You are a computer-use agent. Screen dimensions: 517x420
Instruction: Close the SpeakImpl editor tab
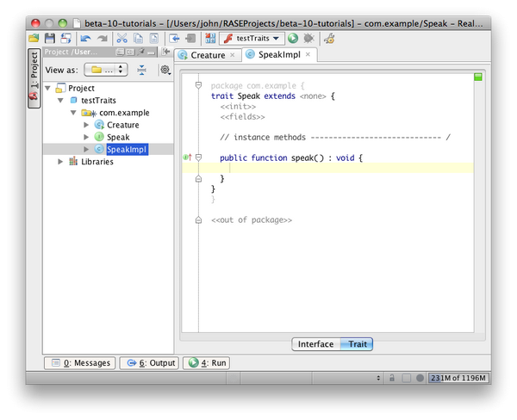pyautogui.click(x=305, y=55)
